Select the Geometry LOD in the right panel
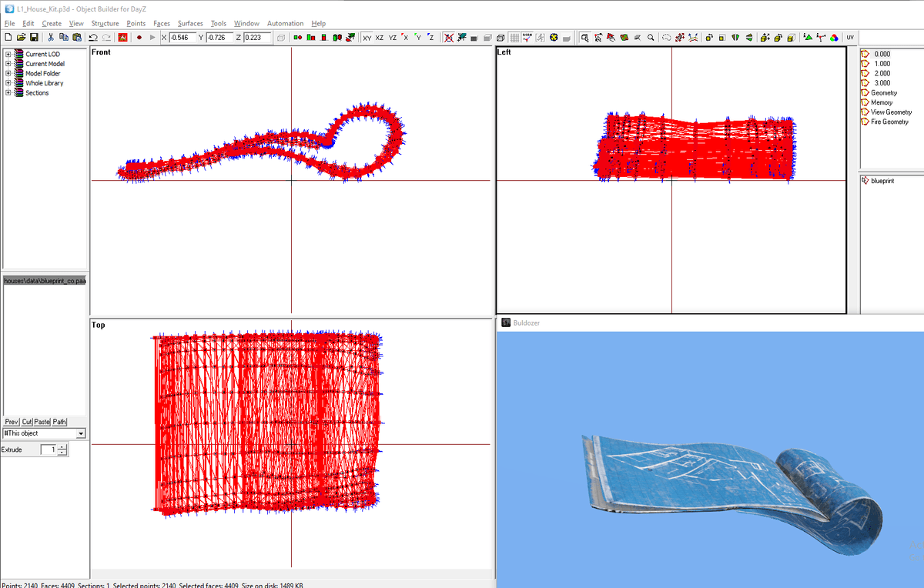924x588 pixels. pos(883,92)
